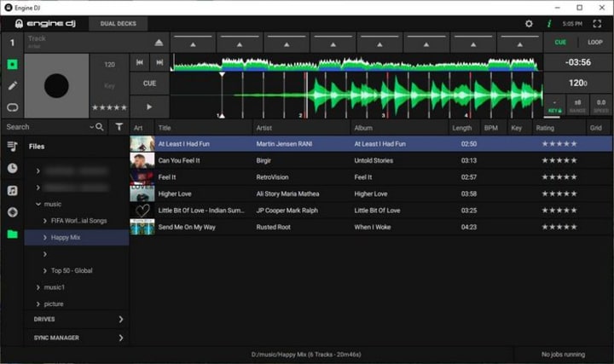Click the deck 1 number button
Image resolution: width=614 pixels, height=364 pixels.
(x=12, y=43)
